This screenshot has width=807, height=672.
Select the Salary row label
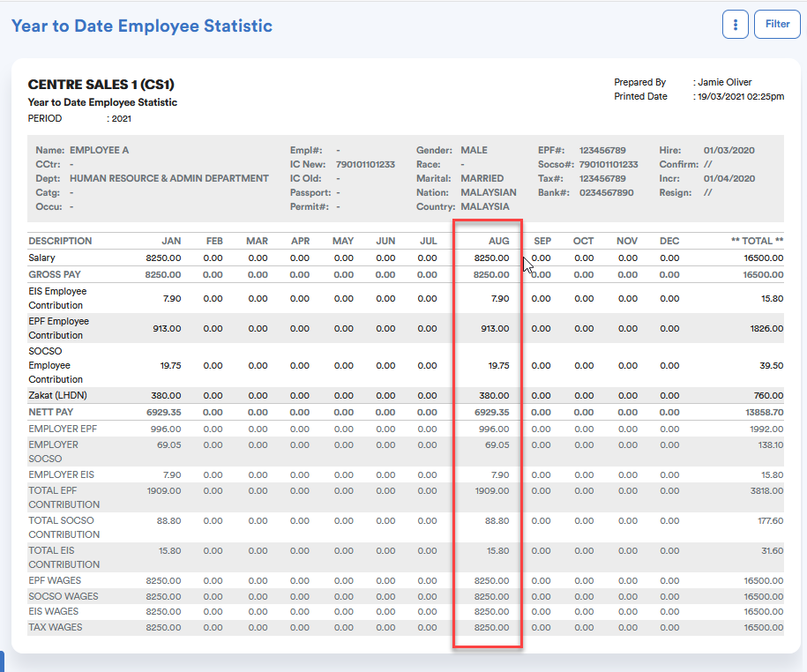(41, 258)
